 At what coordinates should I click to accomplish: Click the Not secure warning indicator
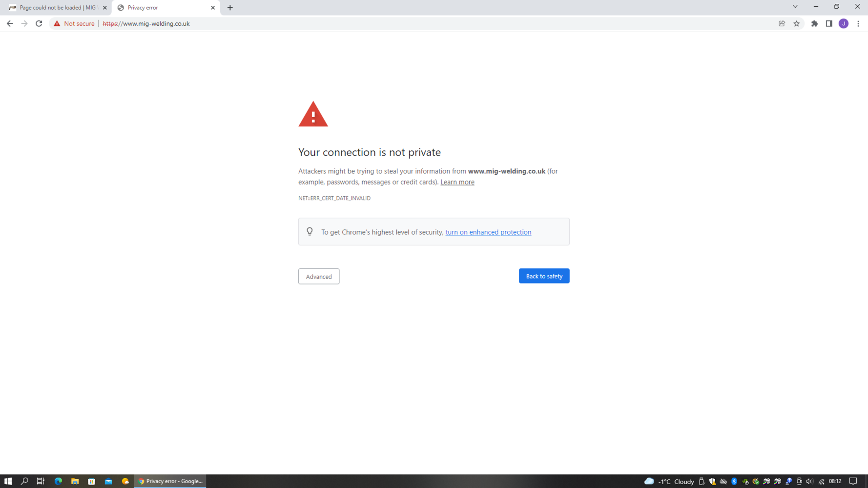pos(74,23)
